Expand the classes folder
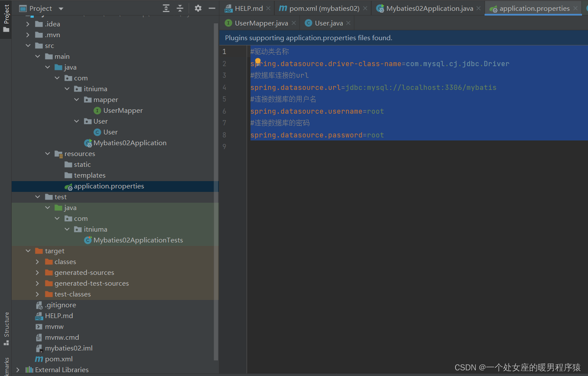This screenshot has width=588, height=376. click(x=38, y=262)
